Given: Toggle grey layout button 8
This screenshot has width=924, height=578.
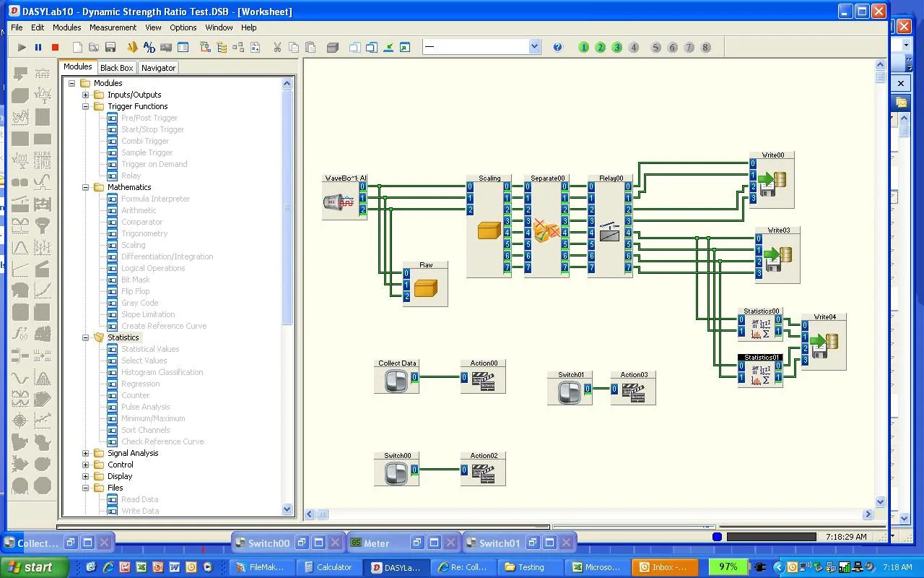Looking at the screenshot, I should (x=706, y=48).
